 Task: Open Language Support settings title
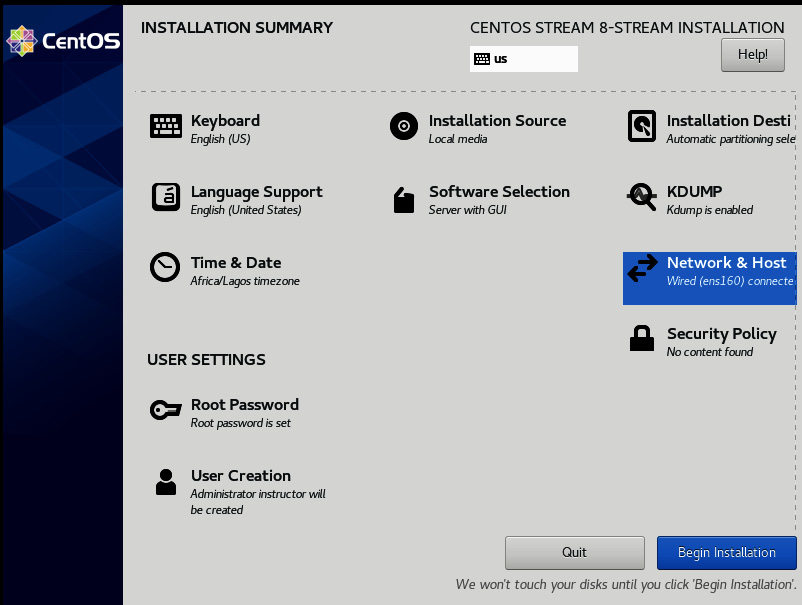click(256, 192)
